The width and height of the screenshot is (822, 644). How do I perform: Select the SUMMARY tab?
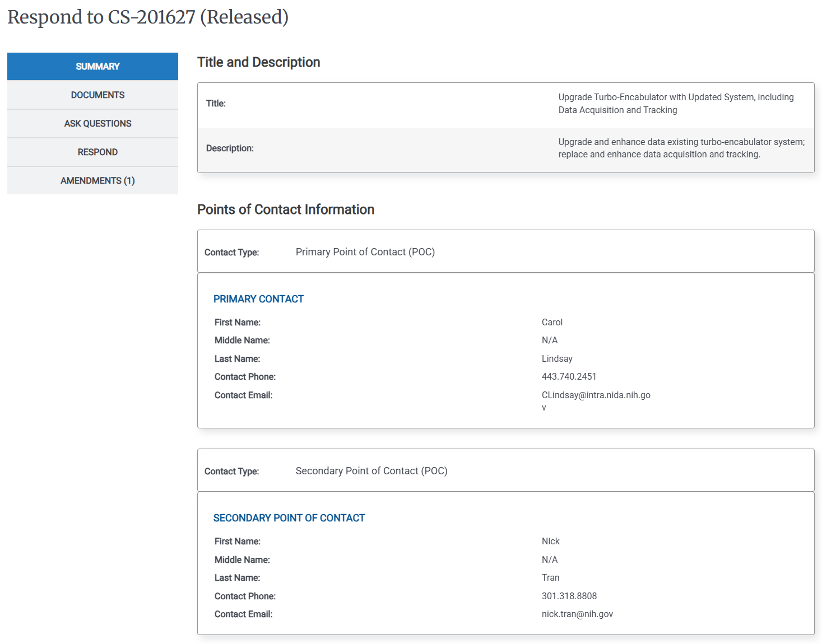point(97,66)
